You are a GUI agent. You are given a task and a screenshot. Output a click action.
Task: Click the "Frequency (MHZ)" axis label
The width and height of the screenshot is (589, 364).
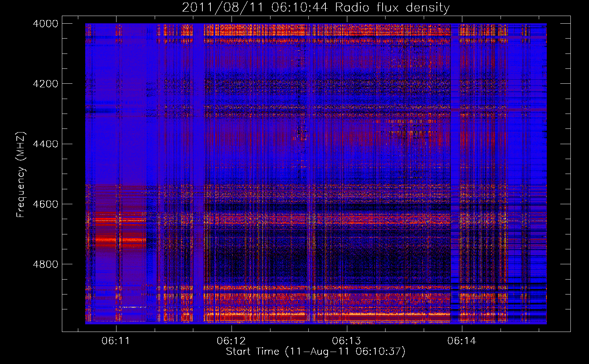click(x=21, y=175)
